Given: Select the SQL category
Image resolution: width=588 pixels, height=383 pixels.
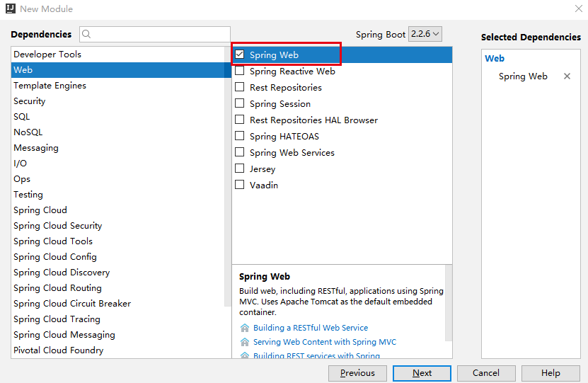Looking at the screenshot, I should coord(117,117).
